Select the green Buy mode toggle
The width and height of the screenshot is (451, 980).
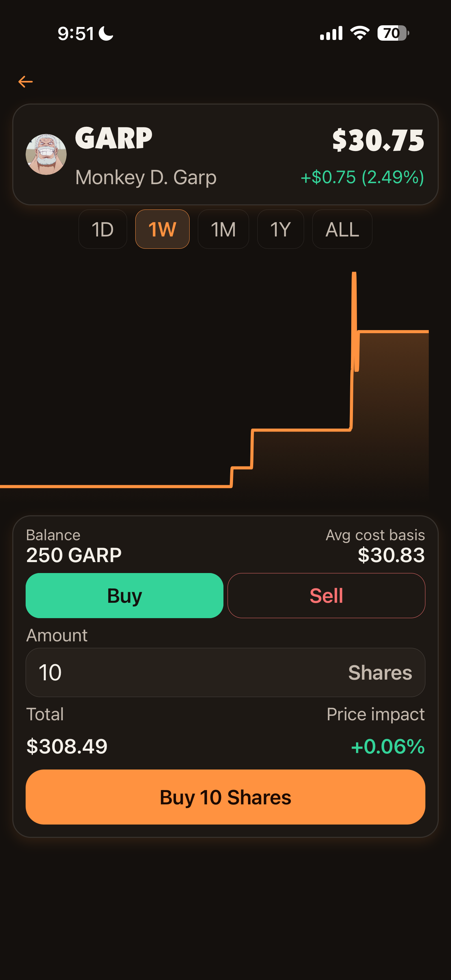[x=124, y=596]
